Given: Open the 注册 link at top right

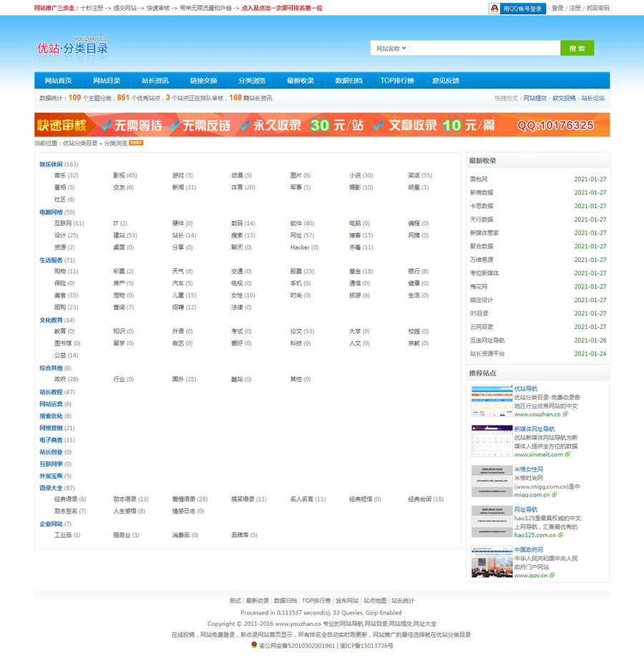Looking at the screenshot, I should [x=575, y=9].
